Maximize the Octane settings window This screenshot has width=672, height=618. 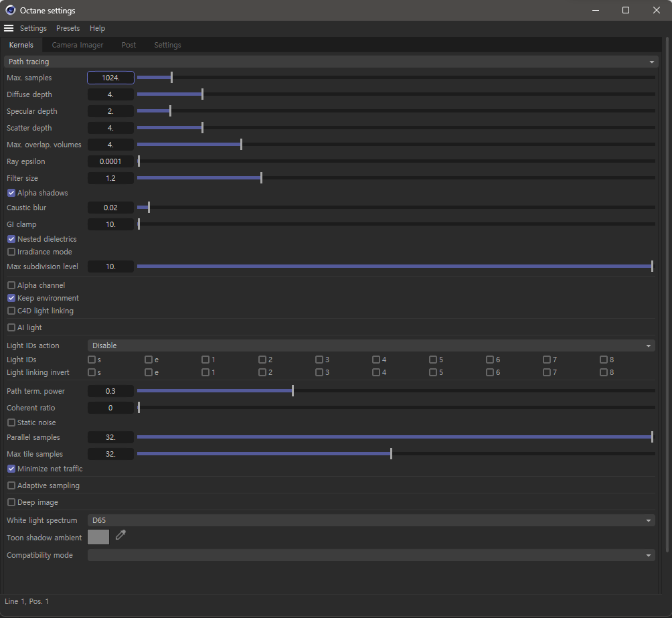pos(626,10)
